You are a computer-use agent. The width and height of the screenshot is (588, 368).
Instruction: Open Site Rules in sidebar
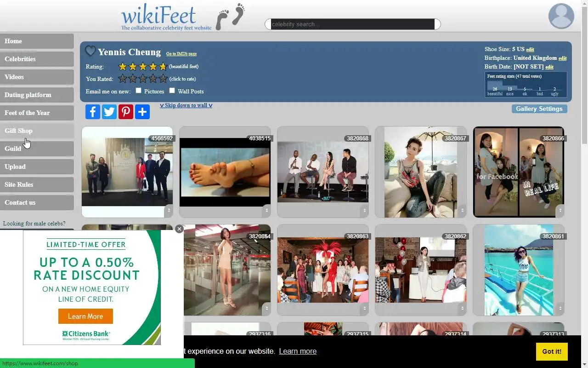(37, 184)
